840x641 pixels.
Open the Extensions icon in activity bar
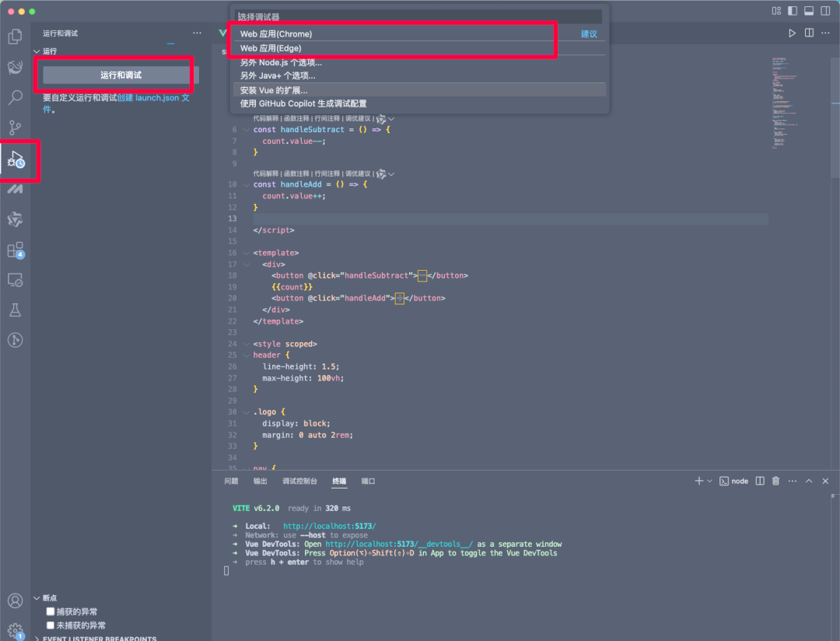coord(16,250)
